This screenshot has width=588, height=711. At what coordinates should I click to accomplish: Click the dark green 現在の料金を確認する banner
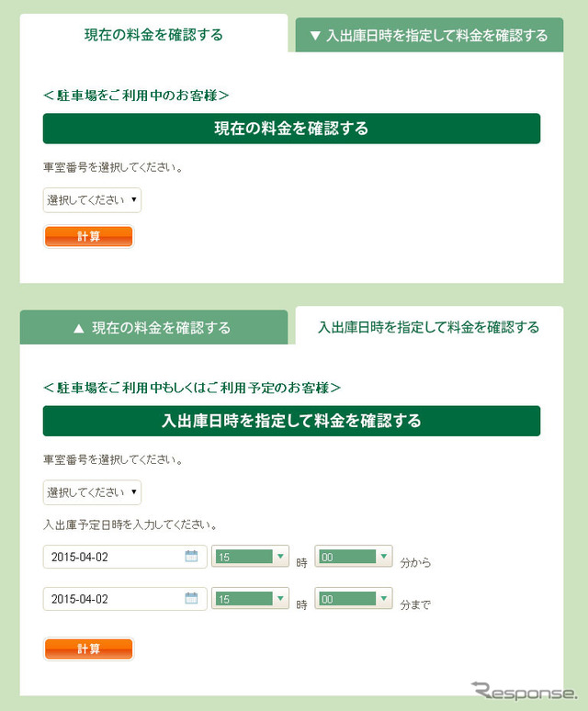click(291, 129)
